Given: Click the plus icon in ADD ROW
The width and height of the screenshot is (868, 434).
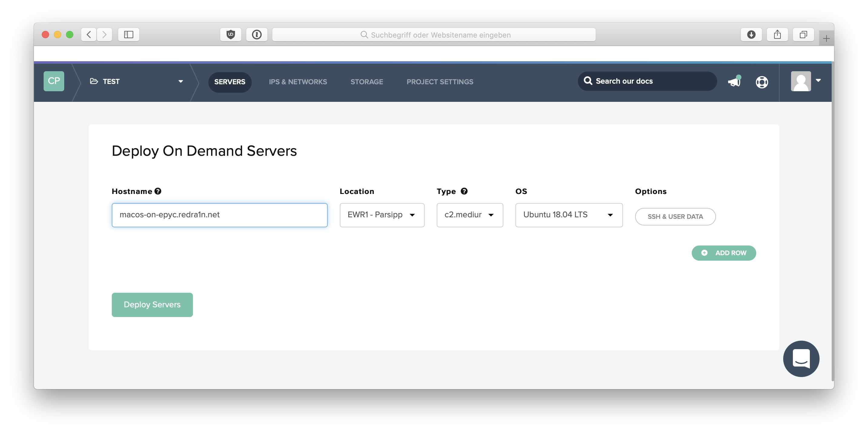Looking at the screenshot, I should click(x=704, y=253).
